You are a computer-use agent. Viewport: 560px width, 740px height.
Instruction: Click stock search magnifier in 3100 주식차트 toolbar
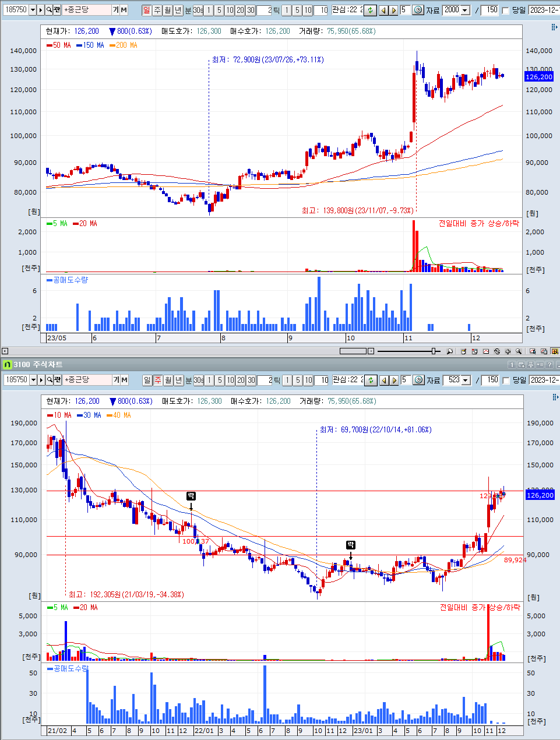coord(50,380)
